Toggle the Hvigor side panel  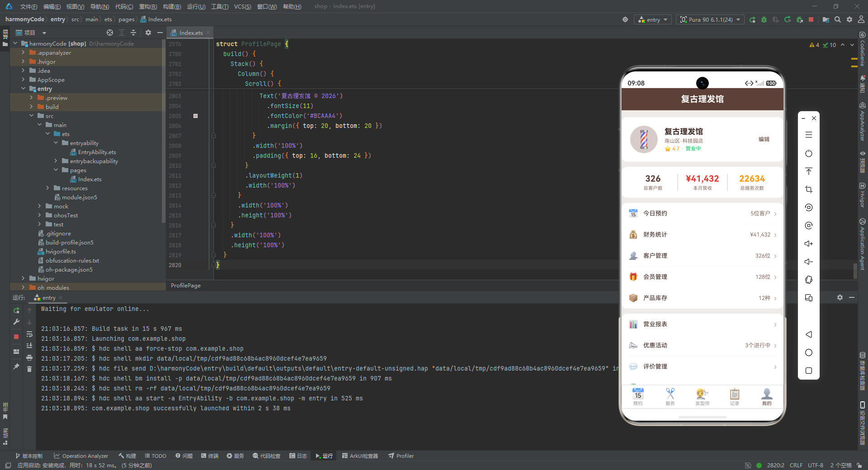tap(863, 195)
